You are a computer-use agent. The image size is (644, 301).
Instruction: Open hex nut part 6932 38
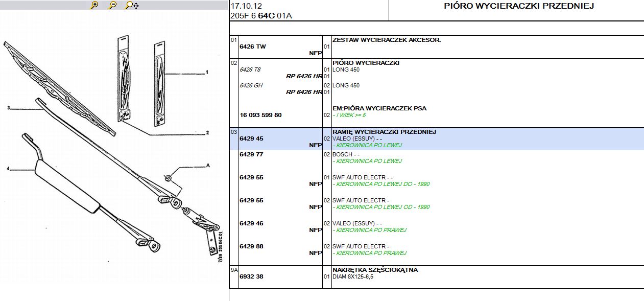pos(251,276)
